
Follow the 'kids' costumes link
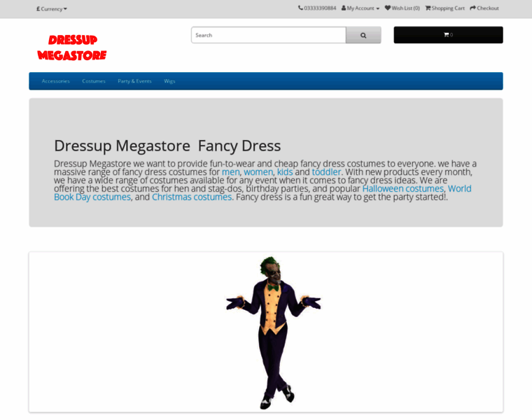(x=285, y=172)
